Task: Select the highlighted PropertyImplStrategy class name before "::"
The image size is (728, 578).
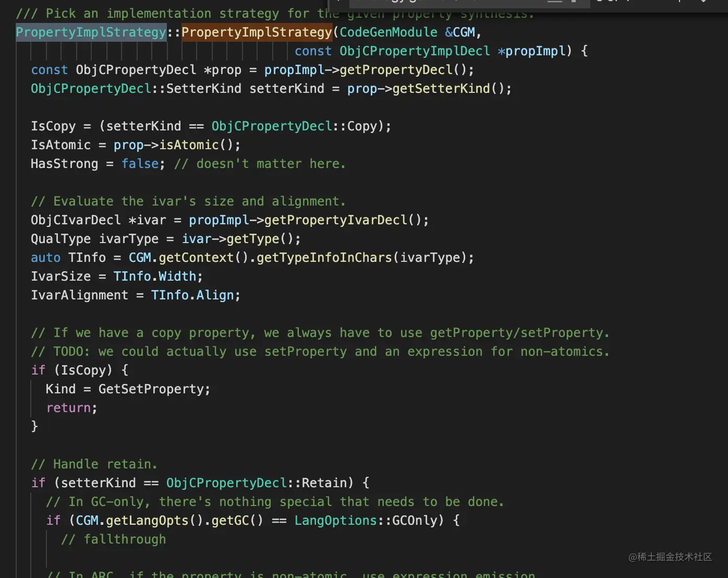Action: [91, 32]
